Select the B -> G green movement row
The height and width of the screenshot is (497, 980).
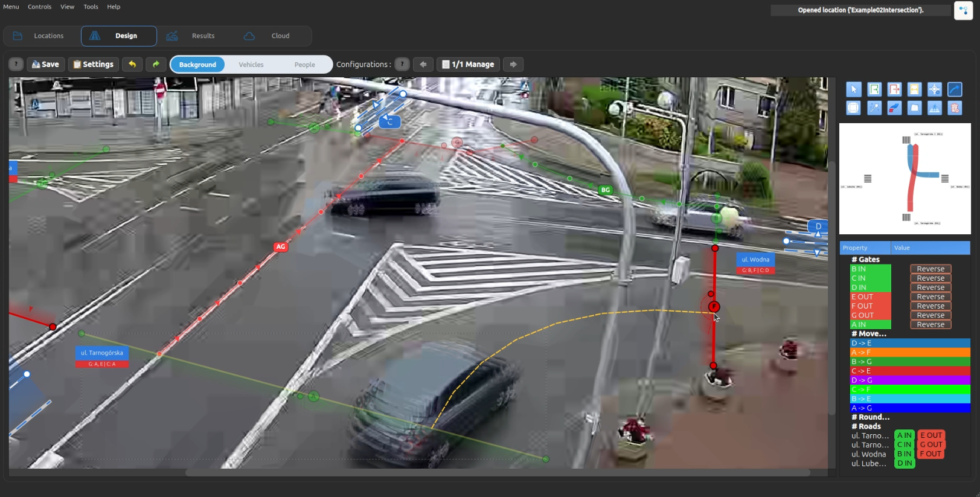tap(910, 362)
